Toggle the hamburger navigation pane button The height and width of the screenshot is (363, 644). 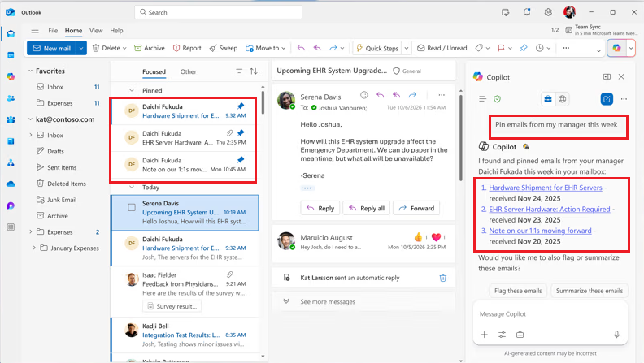pyautogui.click(x=35, y=30)
